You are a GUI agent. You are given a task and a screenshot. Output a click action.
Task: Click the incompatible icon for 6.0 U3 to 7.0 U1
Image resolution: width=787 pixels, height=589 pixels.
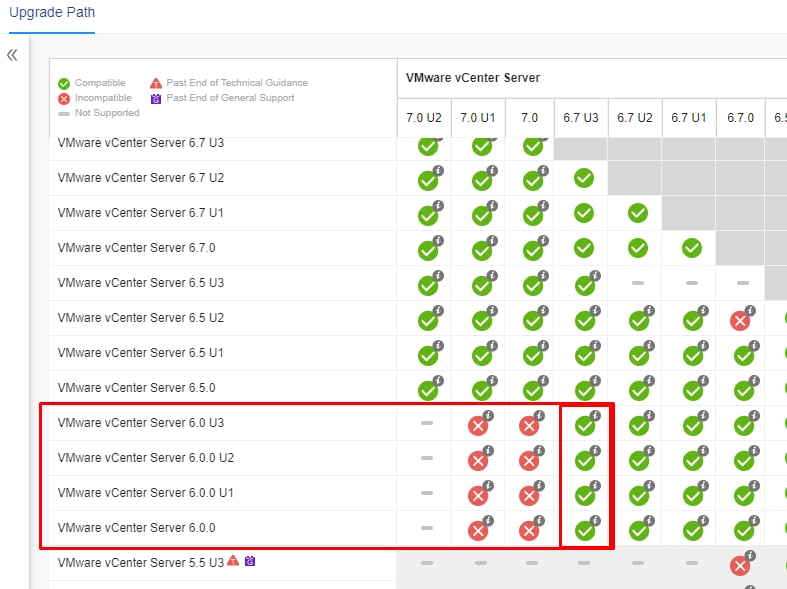click(478, 426)
